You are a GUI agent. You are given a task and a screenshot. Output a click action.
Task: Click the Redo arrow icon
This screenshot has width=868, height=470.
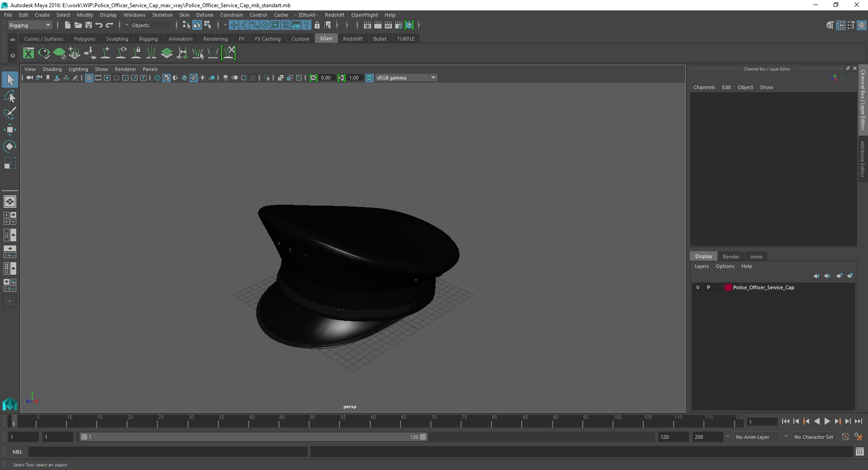coord(109,25)
